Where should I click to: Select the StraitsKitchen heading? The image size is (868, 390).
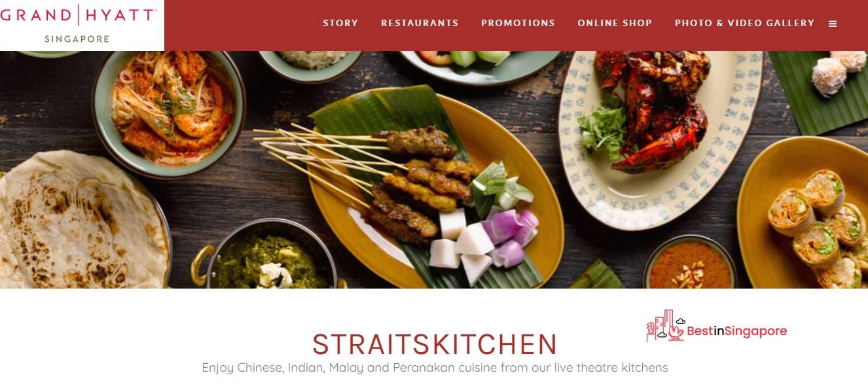tap(435, 344)
